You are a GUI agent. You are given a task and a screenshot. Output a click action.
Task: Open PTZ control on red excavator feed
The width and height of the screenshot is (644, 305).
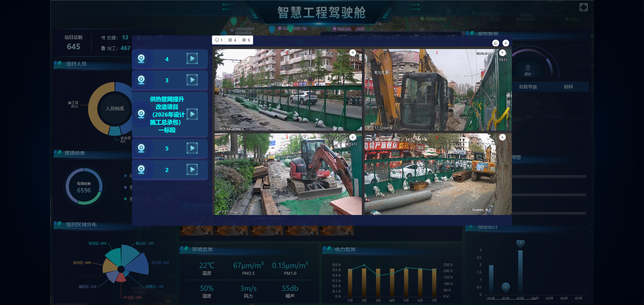coord(353,137)
